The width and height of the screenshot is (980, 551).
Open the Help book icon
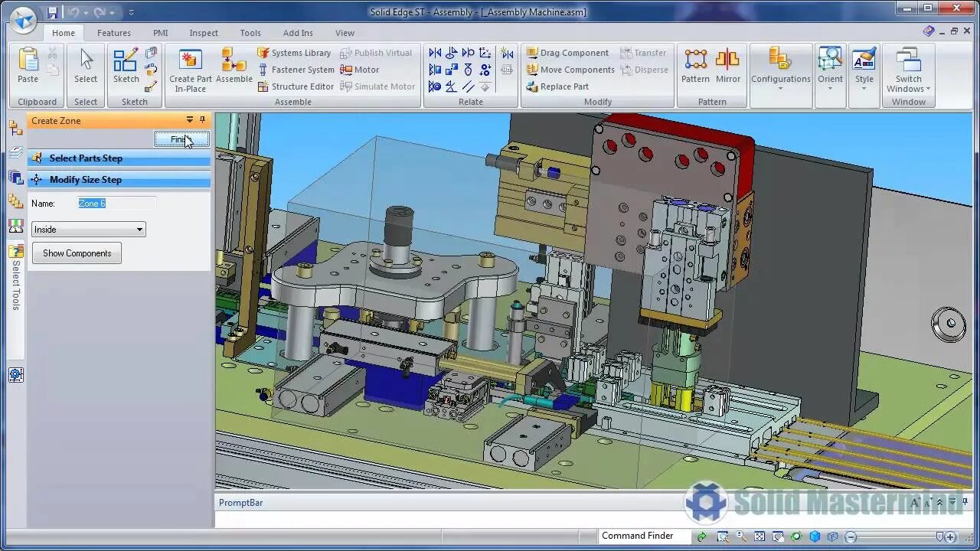929,31
